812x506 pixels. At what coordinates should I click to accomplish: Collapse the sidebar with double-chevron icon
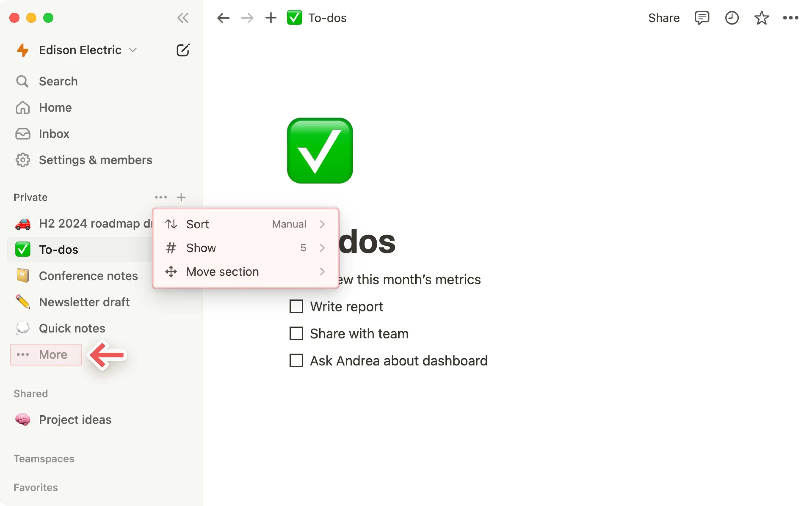pos(183,18)
